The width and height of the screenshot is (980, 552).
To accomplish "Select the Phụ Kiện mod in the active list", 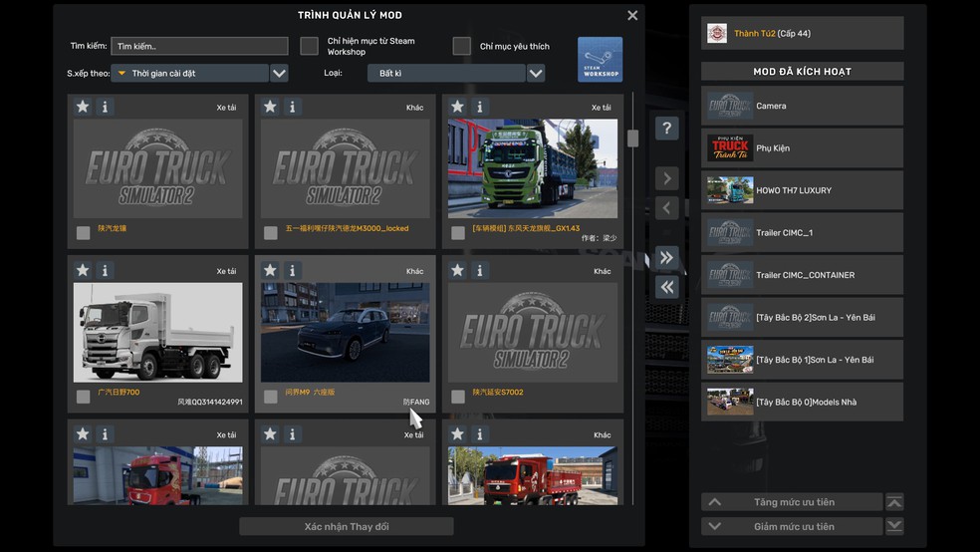I will (803, 148).
